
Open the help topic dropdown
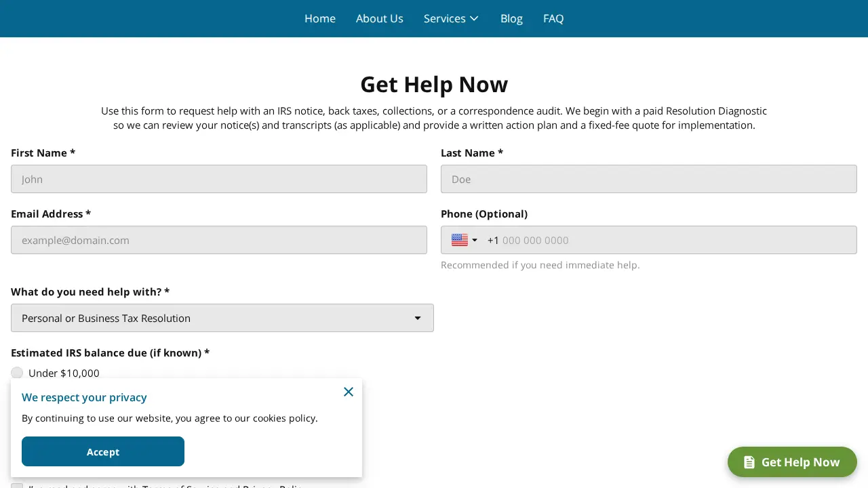coord(222,318)
